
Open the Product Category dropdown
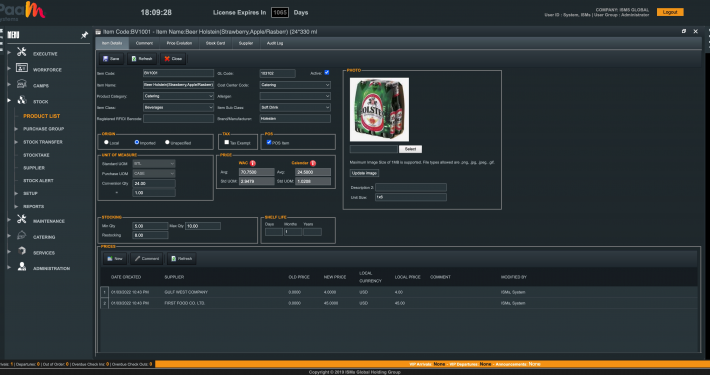(178, 96)
